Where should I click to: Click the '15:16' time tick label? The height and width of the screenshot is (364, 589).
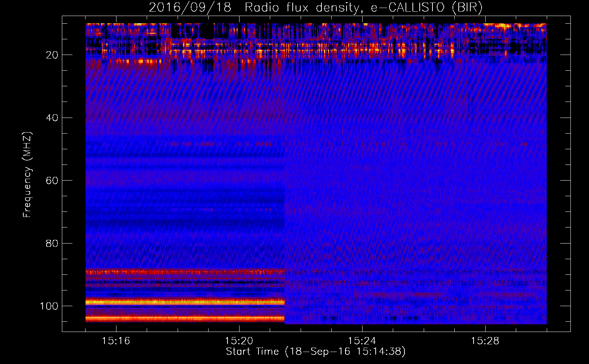pos(116,341)
